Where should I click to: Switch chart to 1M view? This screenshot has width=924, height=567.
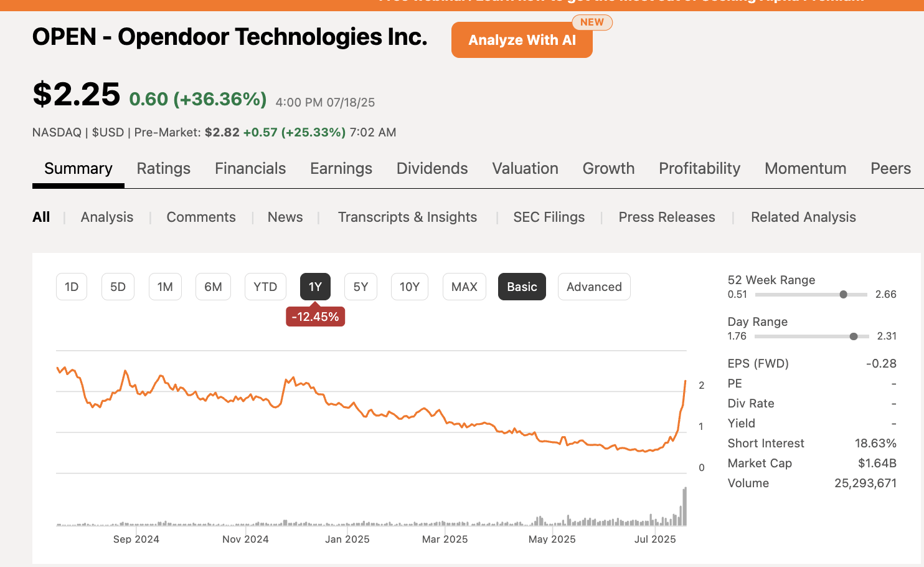coord(165,287)
